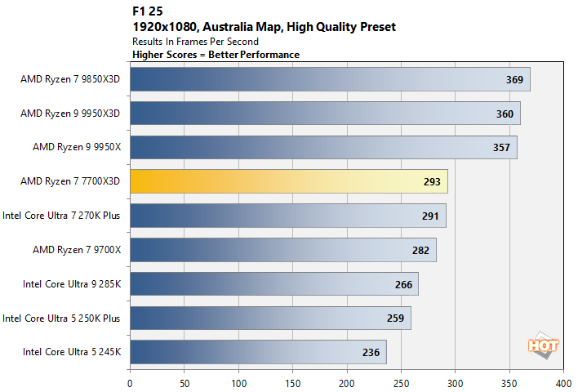This screenshot has width=578, height=392.
Task: Click the highlighted 293 score value
Action: coord(432,182)
